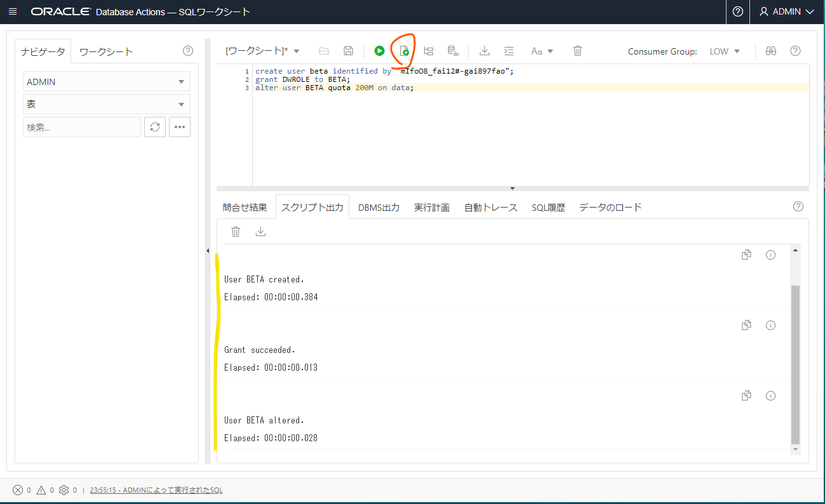Copy the "User BETA created" output
Image resolution: width=825 pixels, height=504 pixels.
pos(746,255)
